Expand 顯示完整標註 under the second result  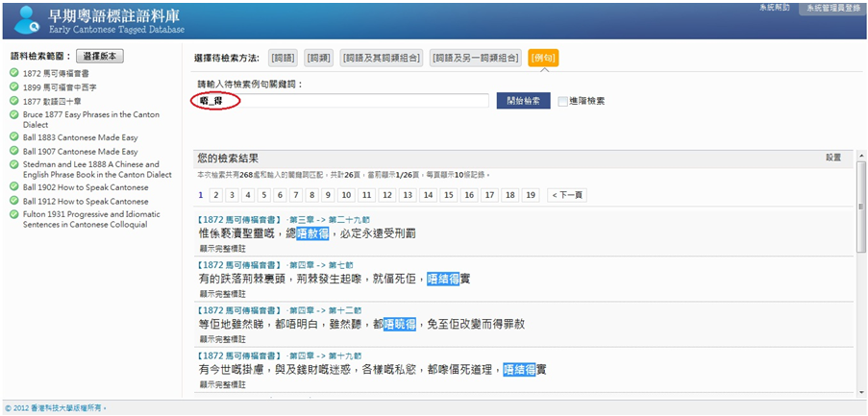coord(221,293)
